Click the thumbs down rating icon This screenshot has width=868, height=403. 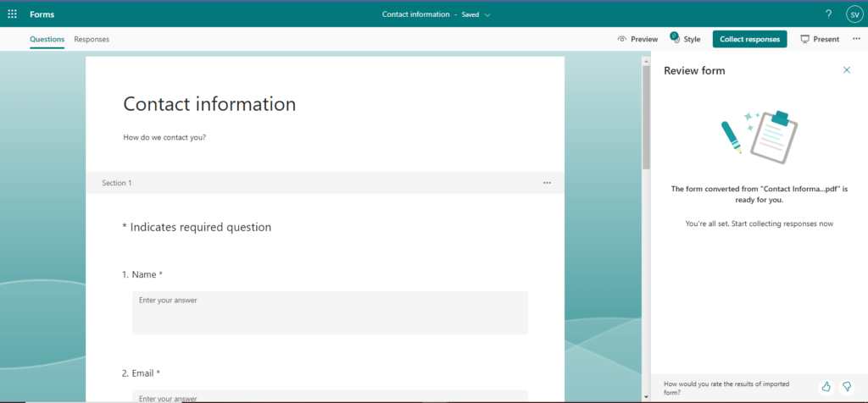point(846,386)
